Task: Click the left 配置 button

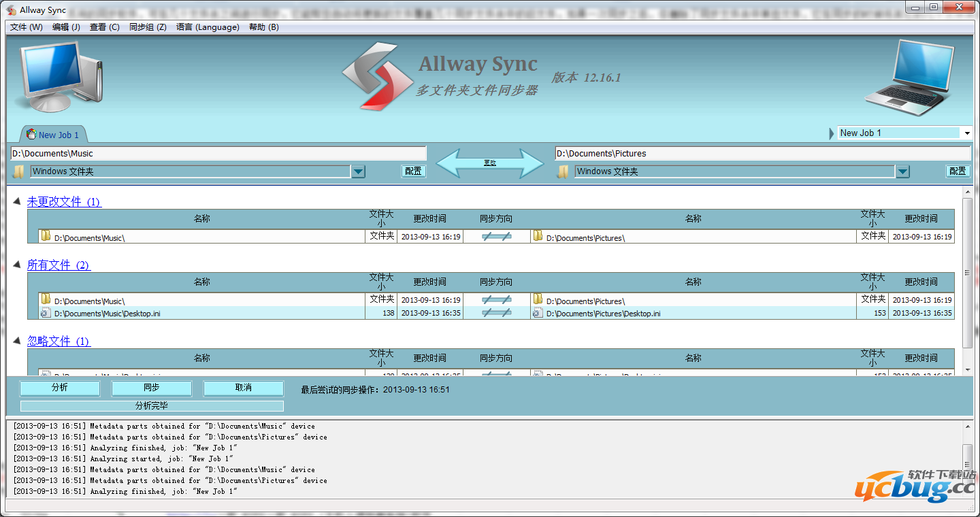Action: [x=413, y=171]
